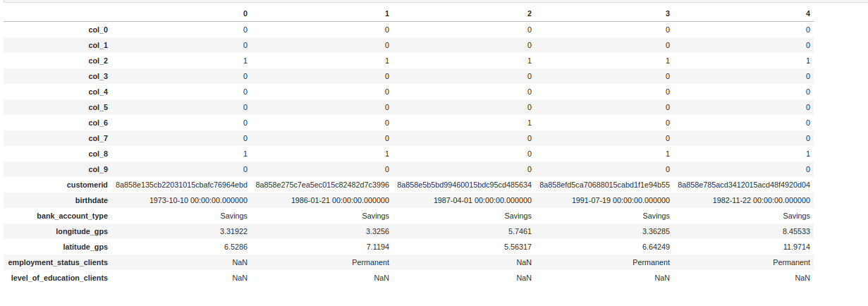Click the top column header labeled 3
This screenshot has width=868, height=306.
click(x=667, y=13)
